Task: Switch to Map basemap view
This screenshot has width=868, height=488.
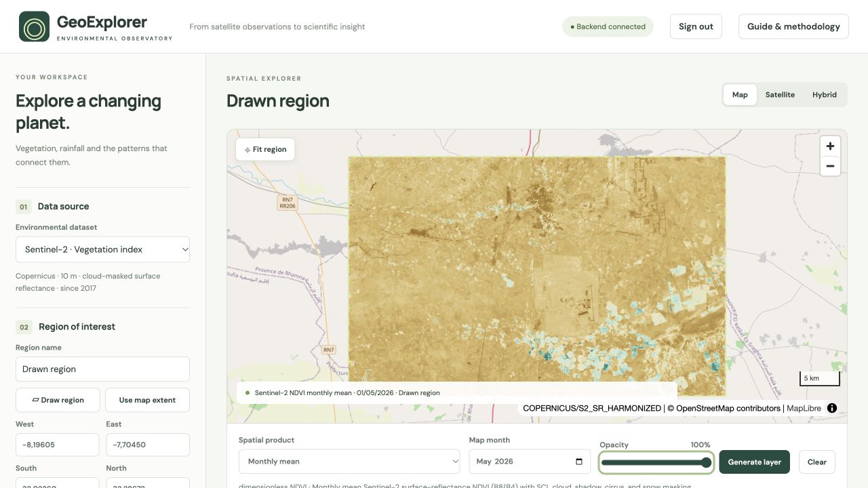Action: click(x=740, y=95)
